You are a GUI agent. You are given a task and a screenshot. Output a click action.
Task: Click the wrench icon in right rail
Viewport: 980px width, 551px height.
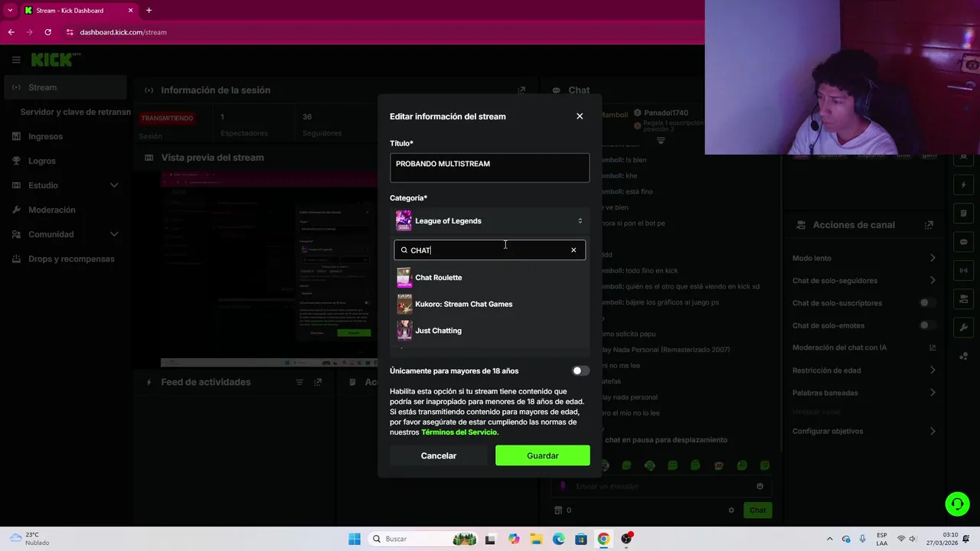pyautogui.click(x=964, y=327)
